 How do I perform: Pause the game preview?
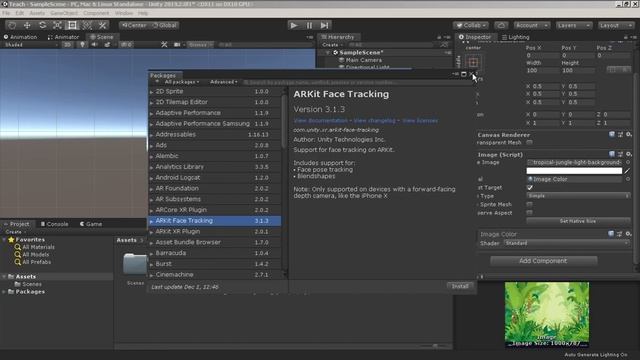point(309,25)
